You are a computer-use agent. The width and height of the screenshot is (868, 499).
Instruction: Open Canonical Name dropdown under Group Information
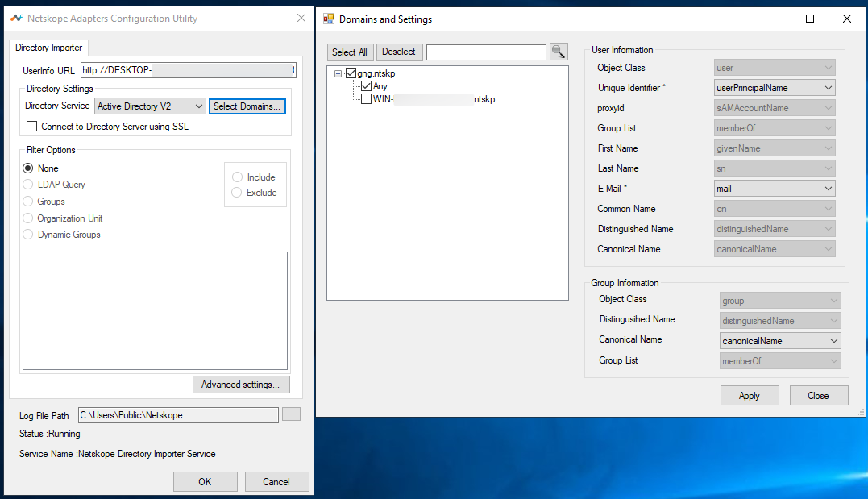click(x=836, y=340)
